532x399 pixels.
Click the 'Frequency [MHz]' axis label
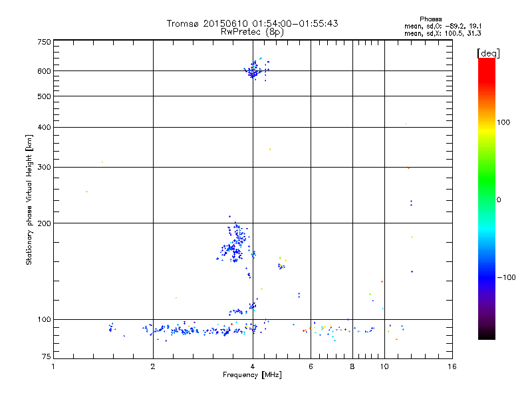tap(252, 375)
